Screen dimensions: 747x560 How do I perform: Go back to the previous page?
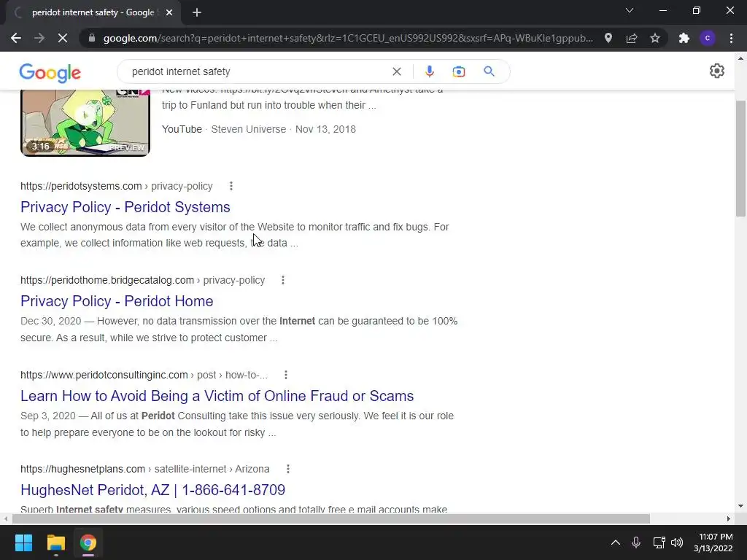16,38
